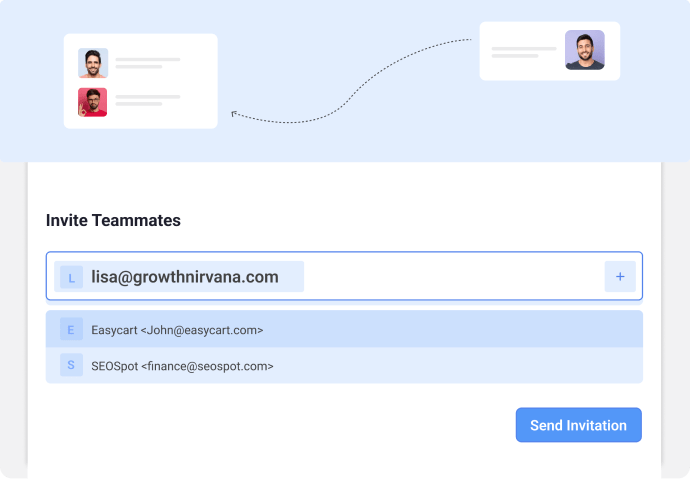
Task: Click the E avatar icon for Easycart
Action: click(71, 329)
